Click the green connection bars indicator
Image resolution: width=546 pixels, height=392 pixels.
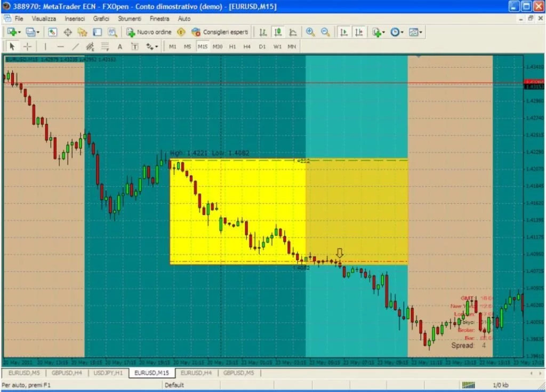click(468, 384)
